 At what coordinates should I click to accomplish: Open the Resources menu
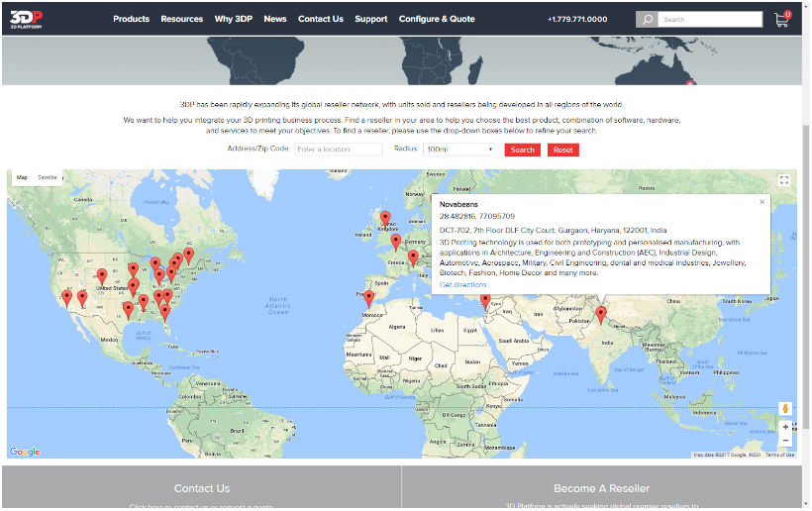pyautogui.click(x=182, y=19)
